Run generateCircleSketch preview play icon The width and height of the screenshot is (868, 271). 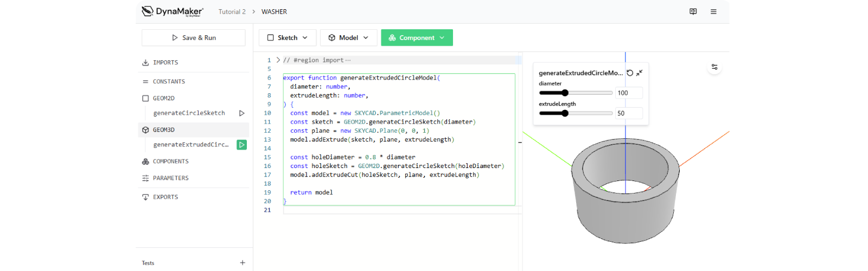point(241,113)
